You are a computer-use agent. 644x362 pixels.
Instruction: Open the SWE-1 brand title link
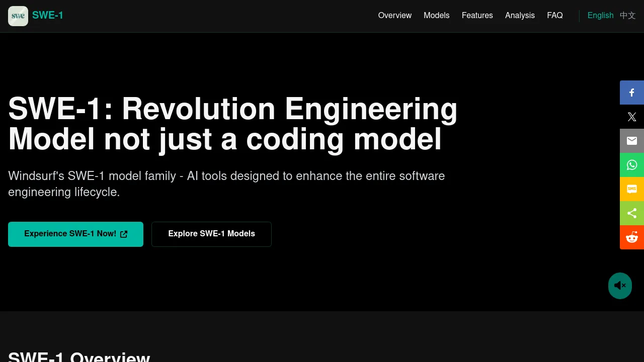48,15
